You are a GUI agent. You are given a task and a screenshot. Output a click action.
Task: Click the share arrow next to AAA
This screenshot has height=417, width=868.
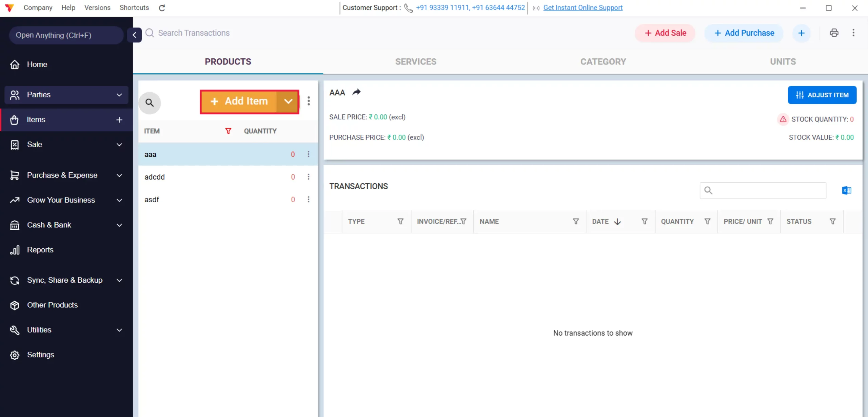(x=356, y=92)
